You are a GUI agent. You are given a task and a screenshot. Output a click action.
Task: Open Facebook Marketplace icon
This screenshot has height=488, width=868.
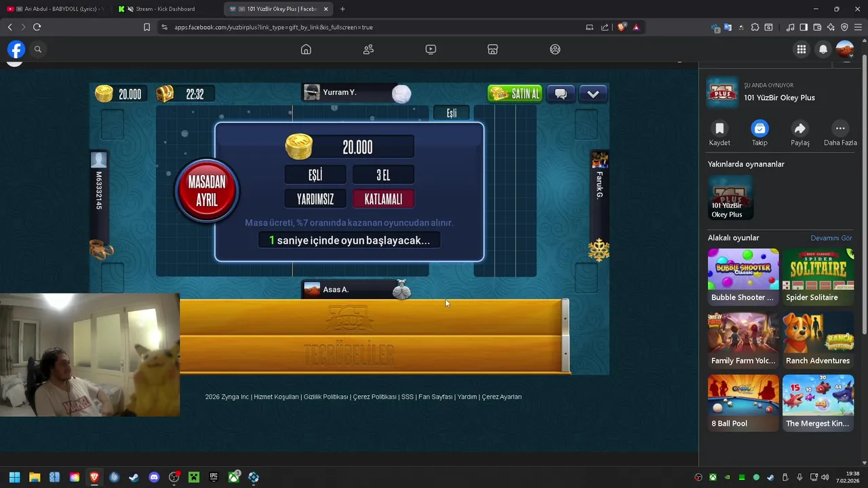pyautogui.click(x=493, y=49)
